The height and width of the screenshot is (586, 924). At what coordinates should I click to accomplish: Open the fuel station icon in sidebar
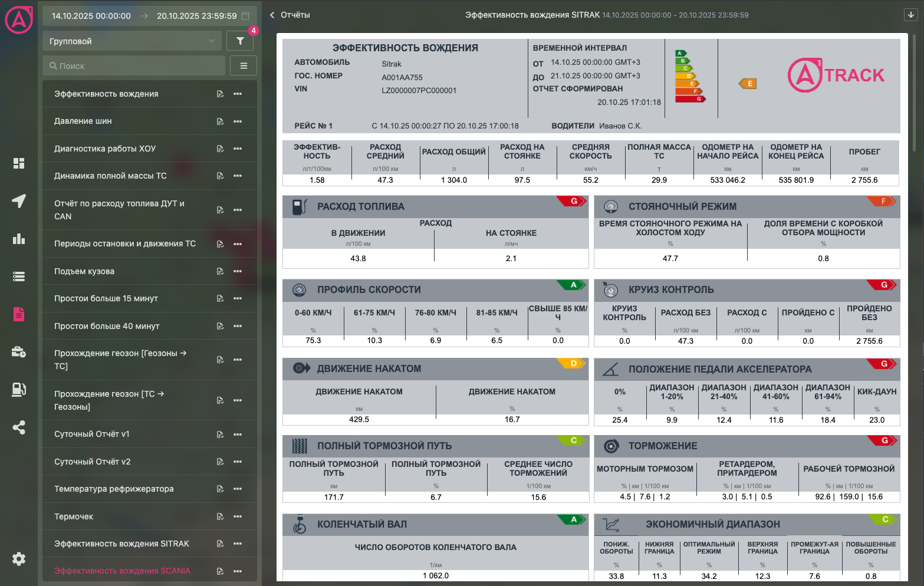19,390
